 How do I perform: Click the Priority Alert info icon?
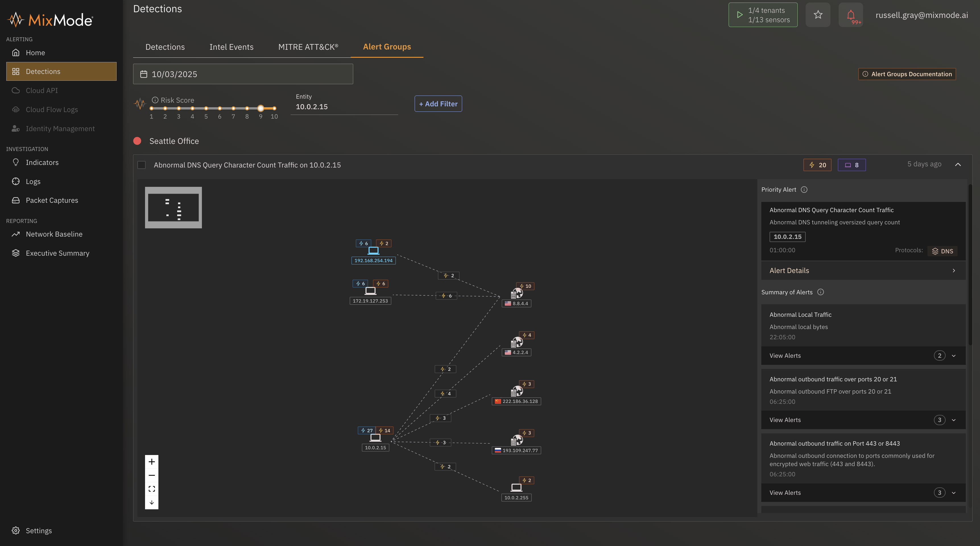click(x=804, y=189)
